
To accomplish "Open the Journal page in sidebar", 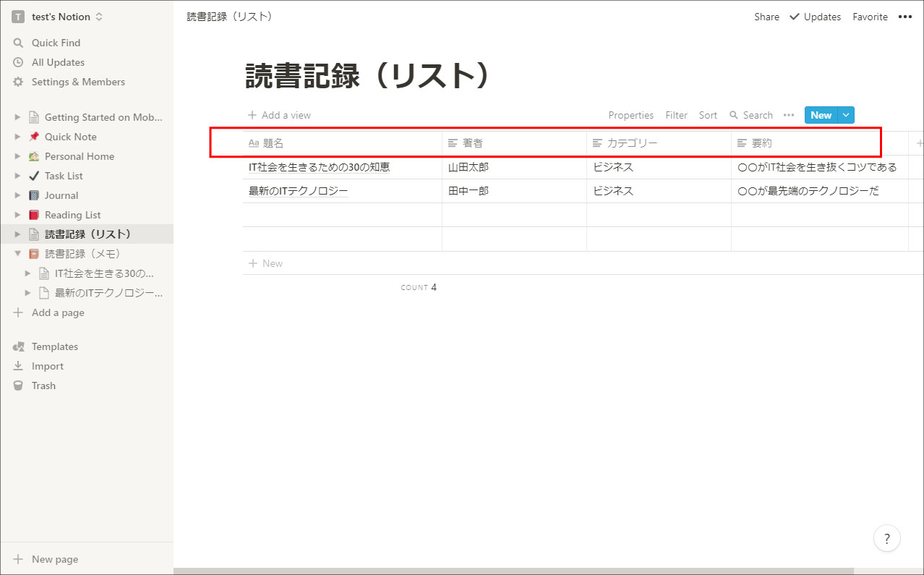I will point(61,195).
